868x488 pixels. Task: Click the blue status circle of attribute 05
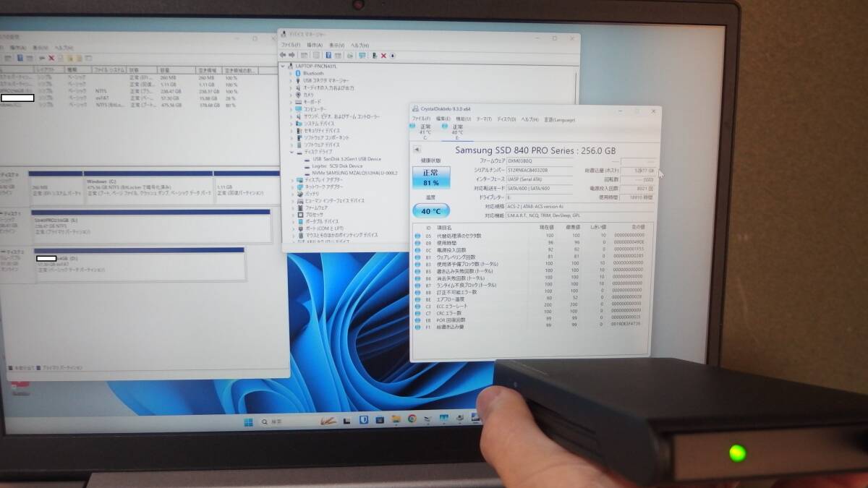click(x=417, y=236)
